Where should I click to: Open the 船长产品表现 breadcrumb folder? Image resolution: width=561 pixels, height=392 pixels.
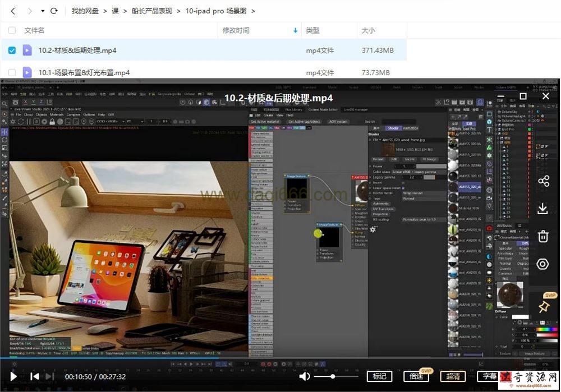tap(151, 11)
